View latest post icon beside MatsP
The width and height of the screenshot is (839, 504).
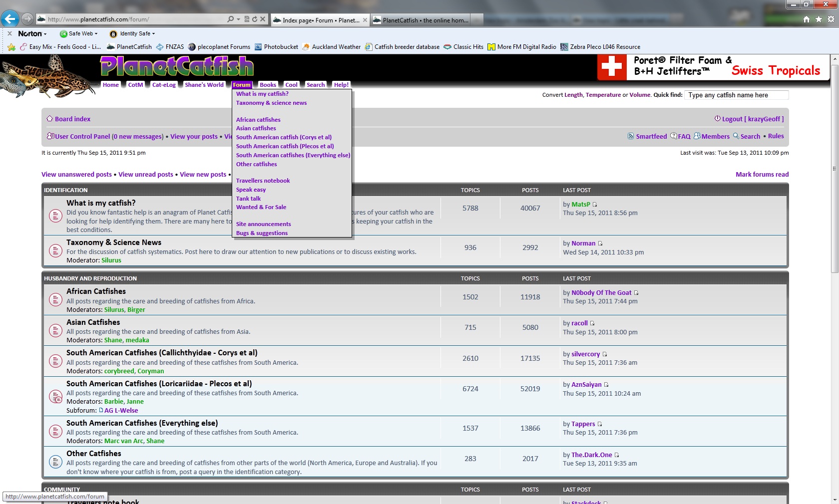[x=595, y=205]
